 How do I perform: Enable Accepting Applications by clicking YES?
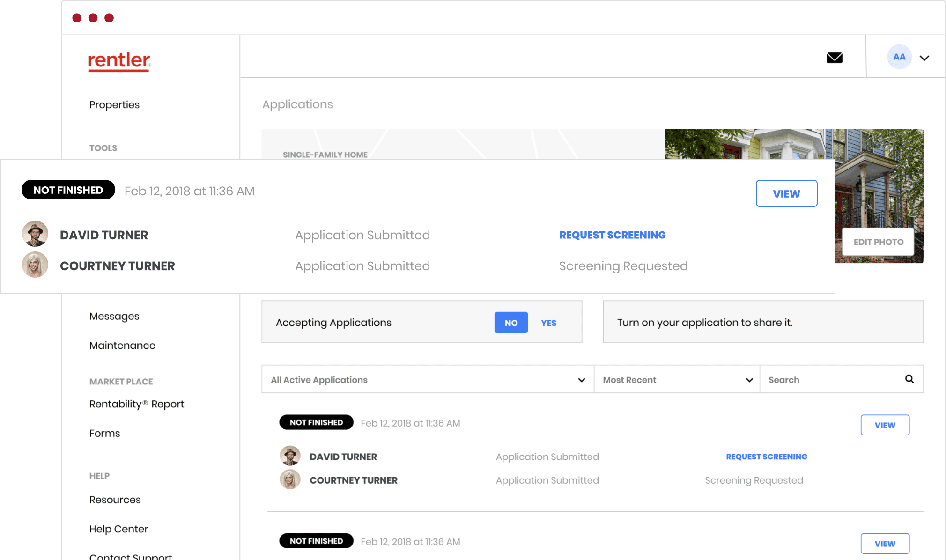point(548,323)
